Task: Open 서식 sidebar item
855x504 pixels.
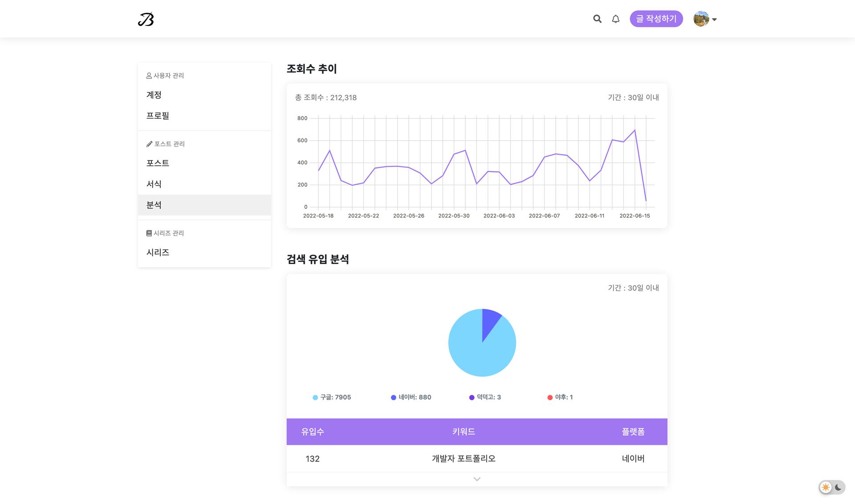Action: [x=154, y=184]
